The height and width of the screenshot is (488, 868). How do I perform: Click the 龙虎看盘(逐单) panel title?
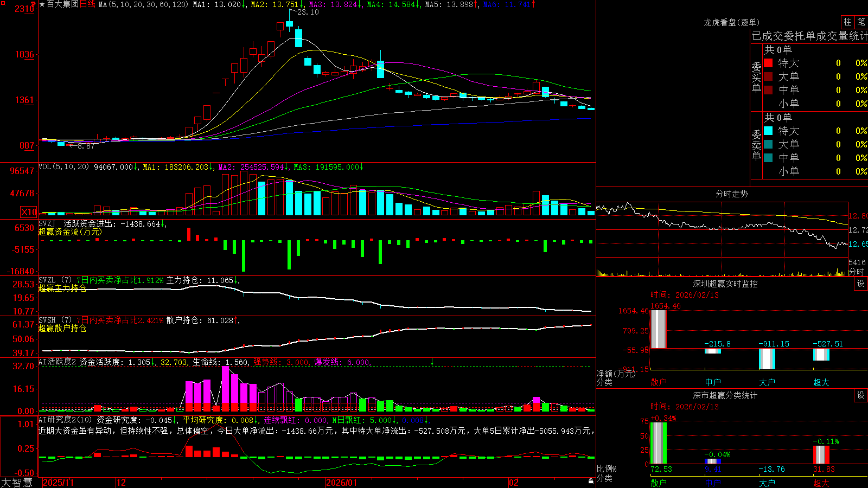coord(731,22)
